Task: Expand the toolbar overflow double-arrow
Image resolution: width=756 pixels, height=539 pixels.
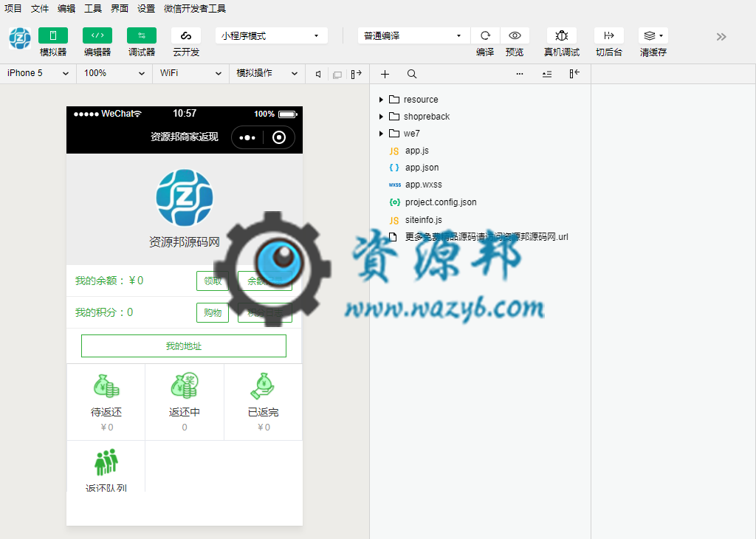Action: pyautogui.click(x=721, y=37)
